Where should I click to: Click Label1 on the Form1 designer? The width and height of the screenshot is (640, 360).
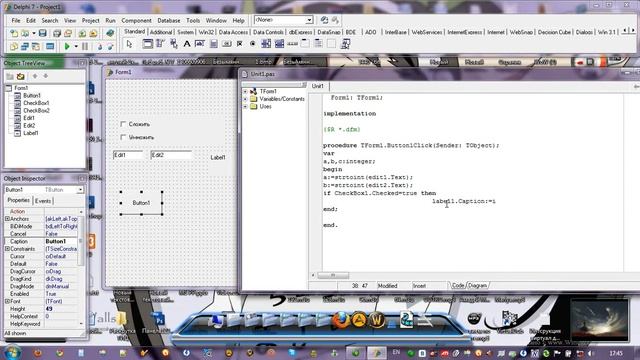218,157
